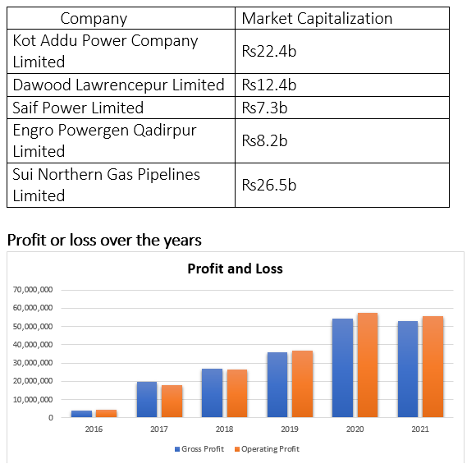Select the Rs7.3b value cell
476x473 pixels.
[x=342, y=108]
